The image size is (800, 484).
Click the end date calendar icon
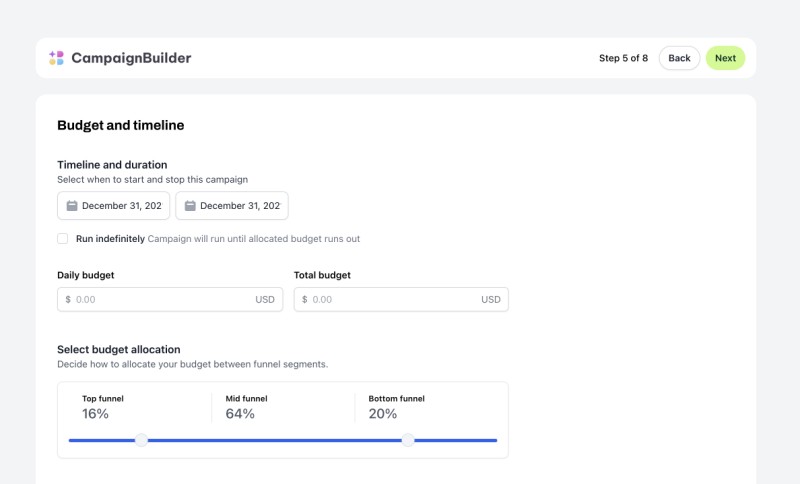pos(190,206)
